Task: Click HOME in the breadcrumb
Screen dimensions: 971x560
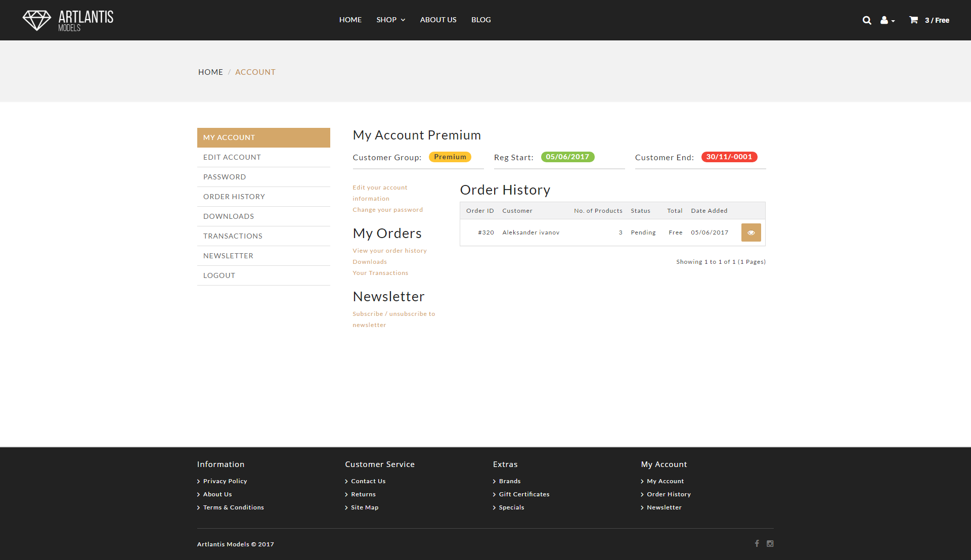Action: pyautogui.click(x=210, y=72)
